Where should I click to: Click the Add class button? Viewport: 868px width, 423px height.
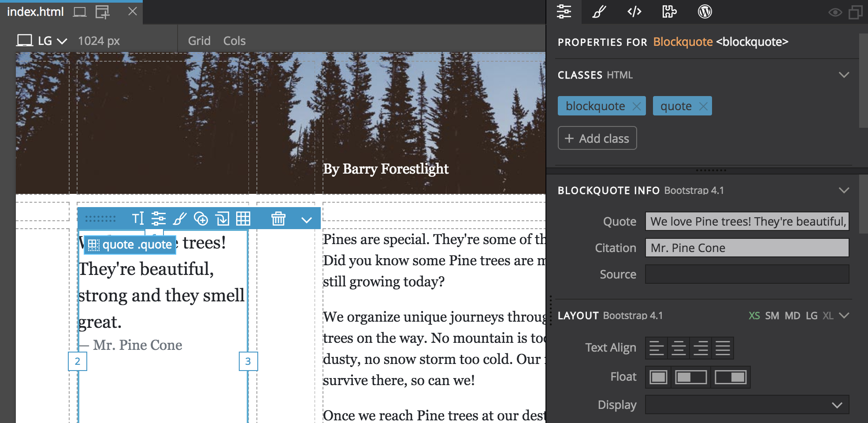coord(597,138)
